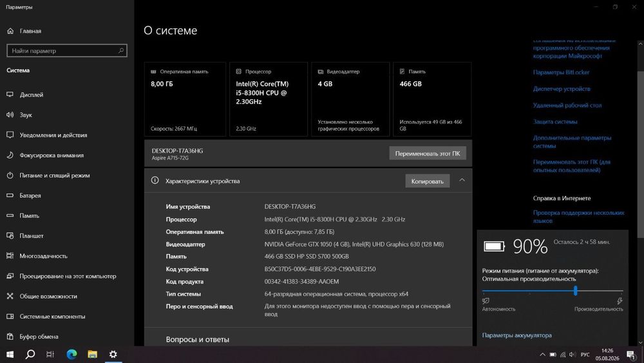Image resolution: width=644 pixels, height=363 pixels.
Task: Open the Windows Start menu
Action: [10, 355]
